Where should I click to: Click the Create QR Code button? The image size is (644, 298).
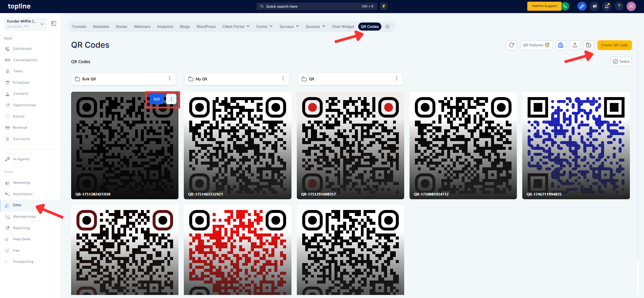[x=614, y=45]
